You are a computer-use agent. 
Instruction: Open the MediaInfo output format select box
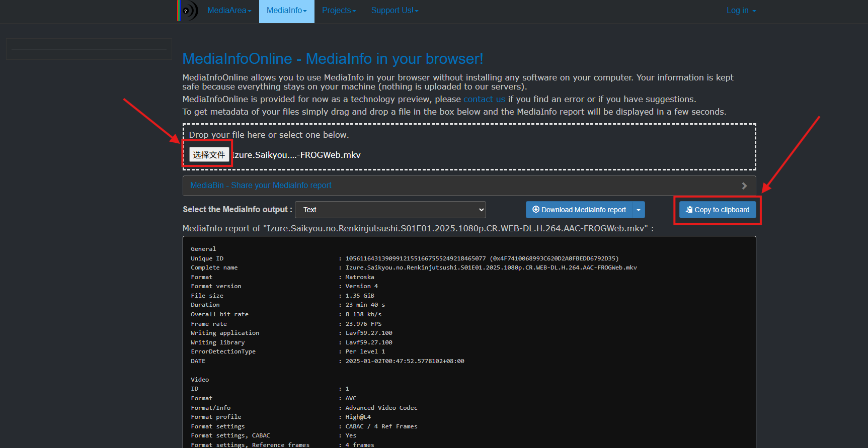coord(390,210)
